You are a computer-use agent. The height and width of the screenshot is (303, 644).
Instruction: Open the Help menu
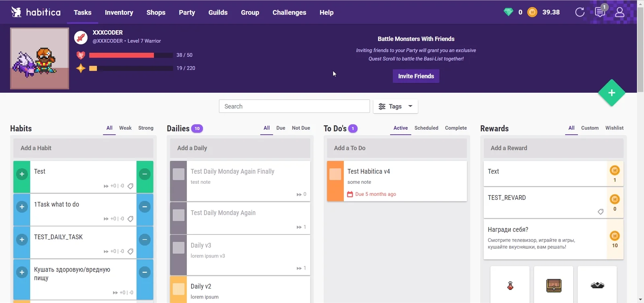click(x=326, y=12)
